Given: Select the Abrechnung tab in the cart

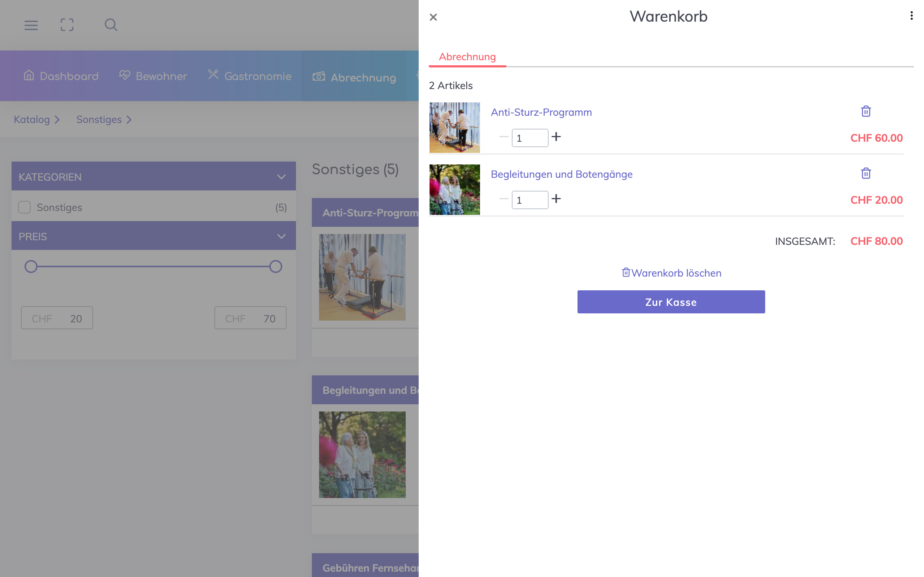Looking at the screenshot, I should [x=467, y=57].
